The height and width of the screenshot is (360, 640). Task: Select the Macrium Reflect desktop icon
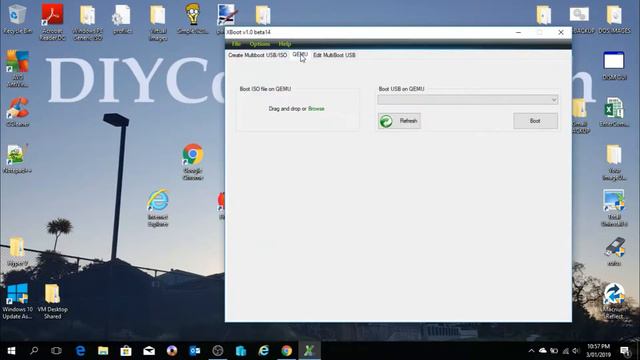coord(614,301)
